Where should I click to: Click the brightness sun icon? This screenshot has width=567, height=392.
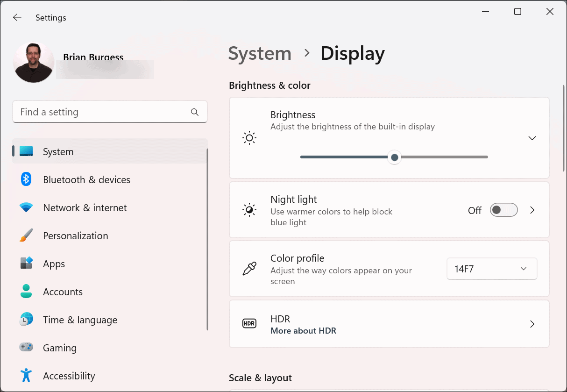pos(249,137)
